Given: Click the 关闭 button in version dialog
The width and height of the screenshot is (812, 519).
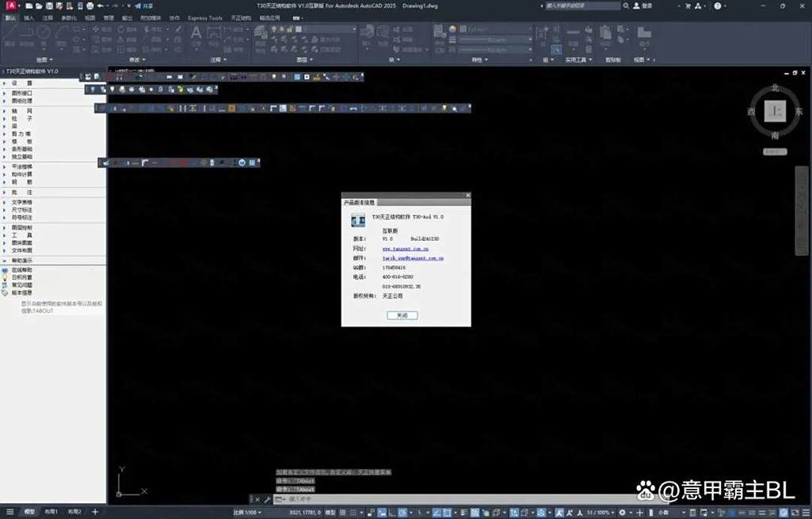Looking at the screenshot, I should [x=402, y=315].
